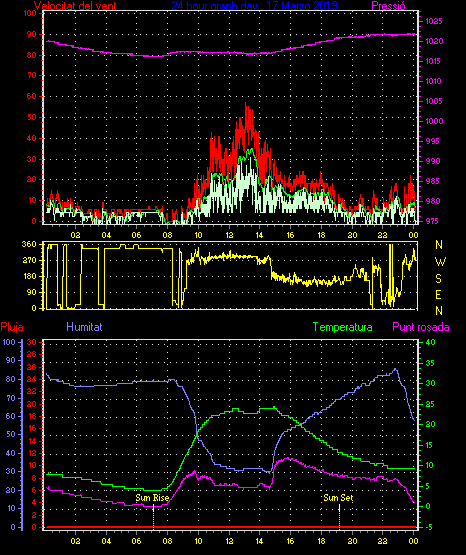The height and width of the screenshot is (555, 466).
Task: Click the wind gust peak in red
Action: 246,104
